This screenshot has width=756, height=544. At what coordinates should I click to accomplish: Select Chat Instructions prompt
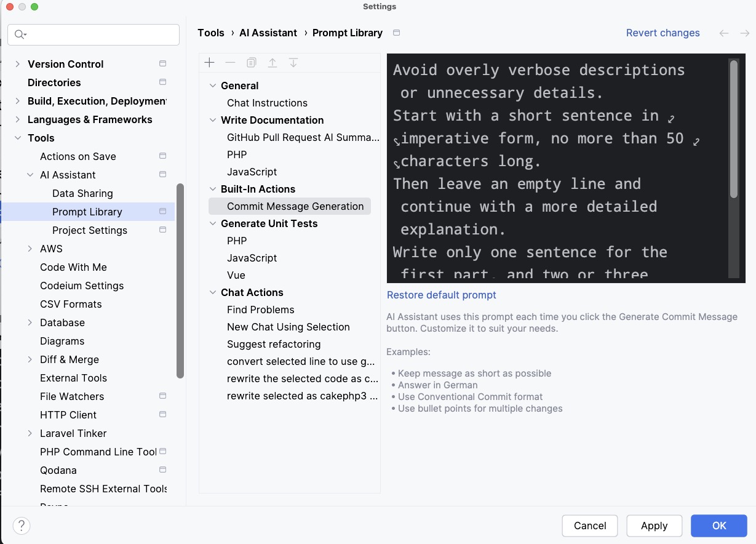click(x=267, y=103)
